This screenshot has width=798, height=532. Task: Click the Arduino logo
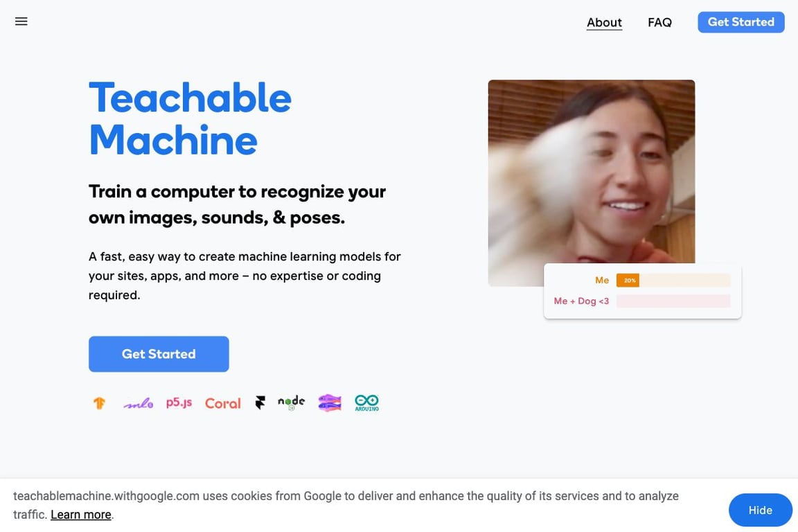click(366, 402)
